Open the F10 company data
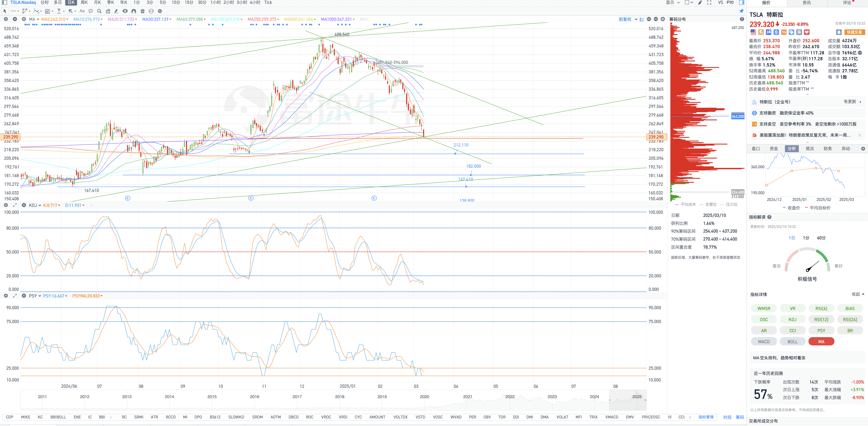 click(x=730, y=2)
